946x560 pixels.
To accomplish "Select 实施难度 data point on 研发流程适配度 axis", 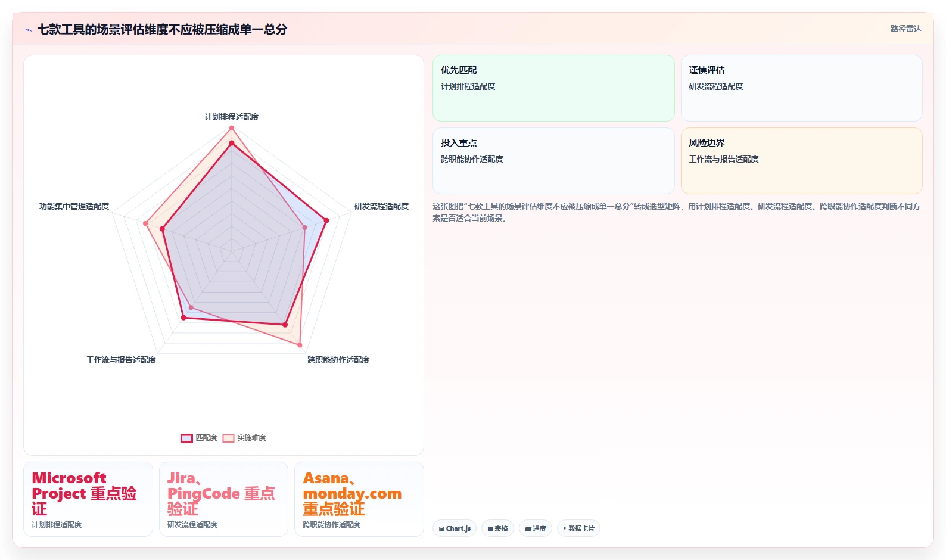I will point(305,227).
